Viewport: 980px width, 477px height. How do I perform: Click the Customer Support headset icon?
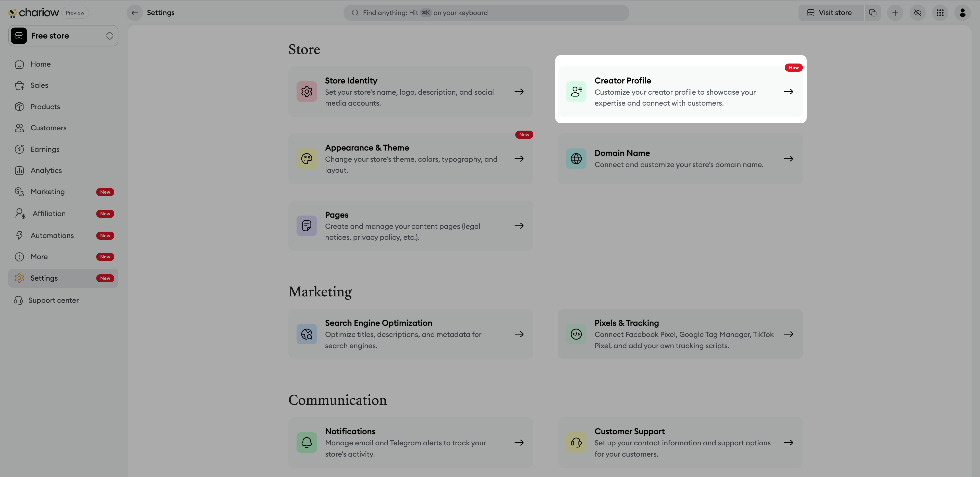tap(576, 442)
